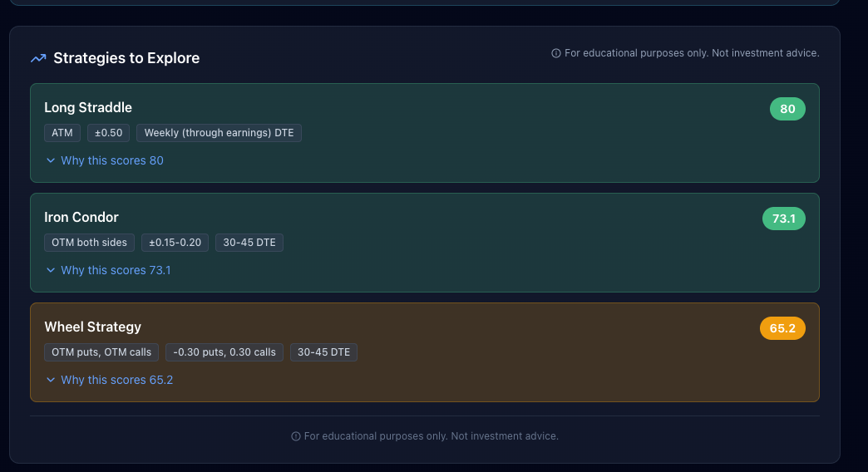
Task: Click the Weekly (through earnings) DTE tag
Action: coord(219,133)
